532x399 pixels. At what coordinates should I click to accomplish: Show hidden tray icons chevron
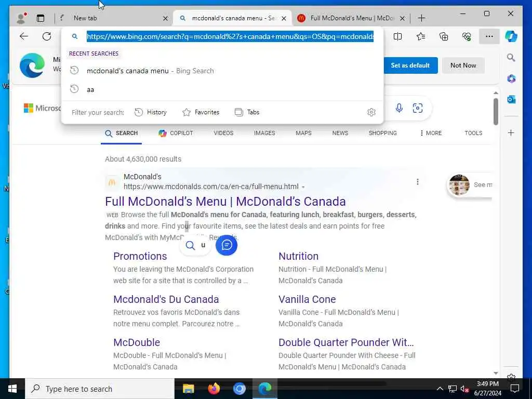(440, 389)
